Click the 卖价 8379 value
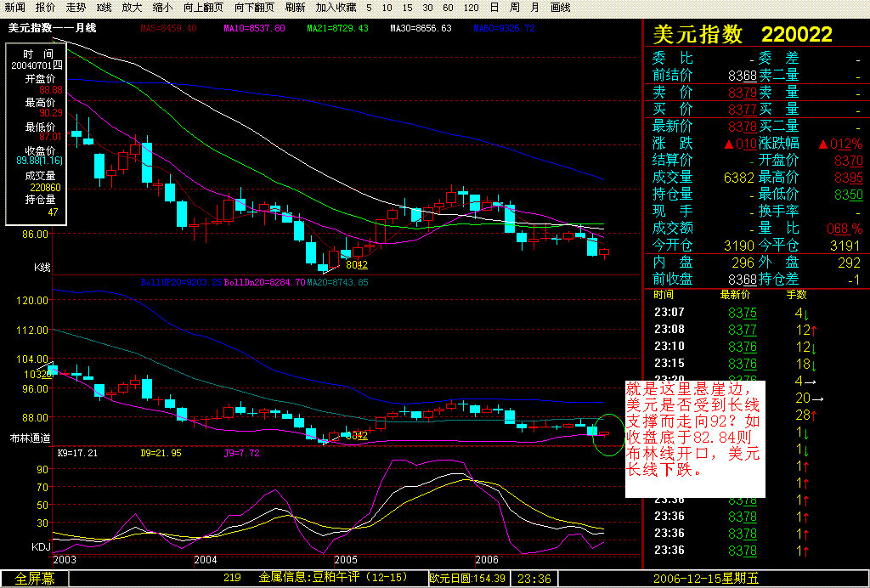The width and height of the screenshot is (870, 588). [743, 92]
